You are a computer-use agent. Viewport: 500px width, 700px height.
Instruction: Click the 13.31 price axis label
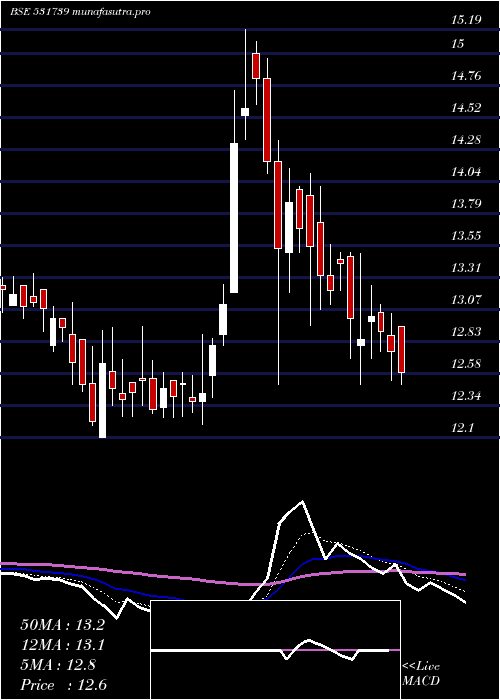tap(466, 268)
